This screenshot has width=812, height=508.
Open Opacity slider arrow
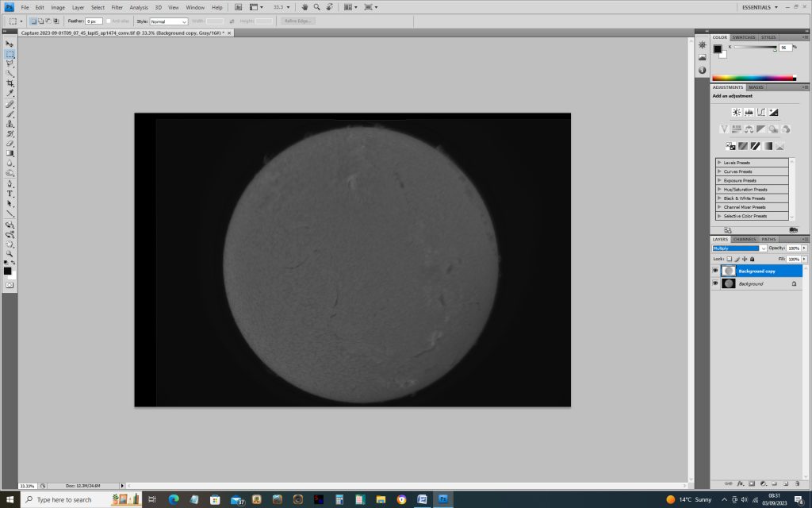[804, 248]
